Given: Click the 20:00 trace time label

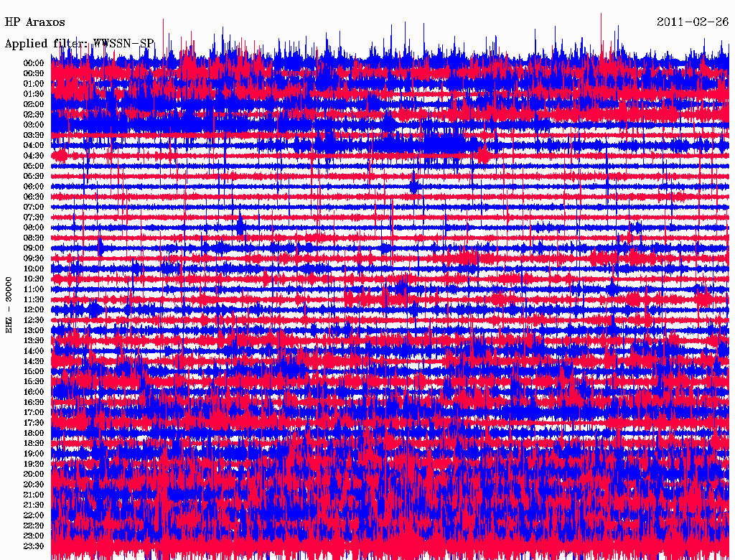Looking at the screenshot, I should (x=33, y=474).
